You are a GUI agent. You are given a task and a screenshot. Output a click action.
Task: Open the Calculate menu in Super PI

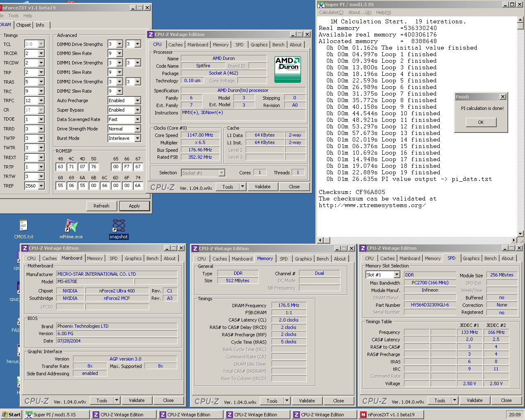[331, 12]
